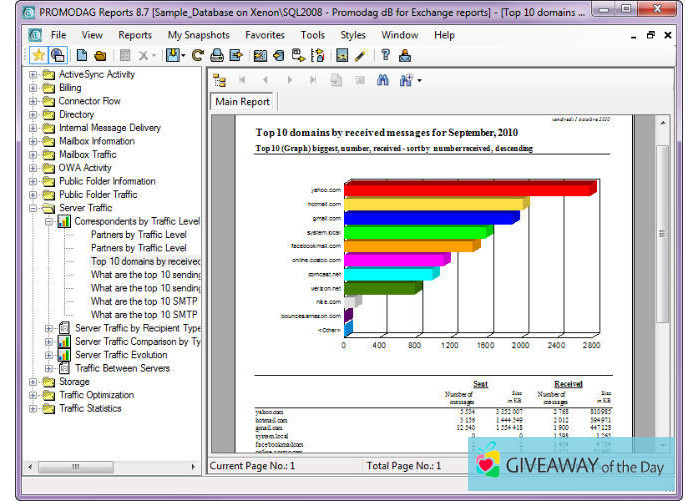Click the new document toolbar icon
Screen dimensions: 700x501
(81, 55)
